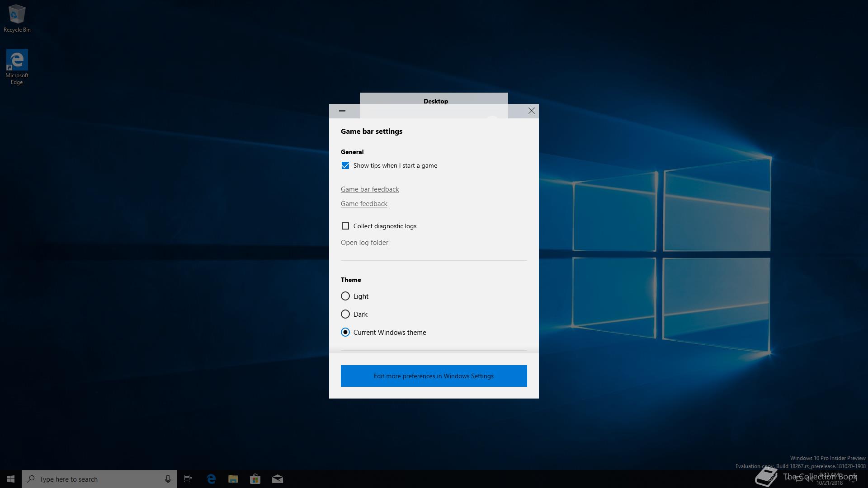This screenshot has height=488, width=868.
Task: Click Microsoft Edge desktop shortcut
Action: tap(17, 66)
